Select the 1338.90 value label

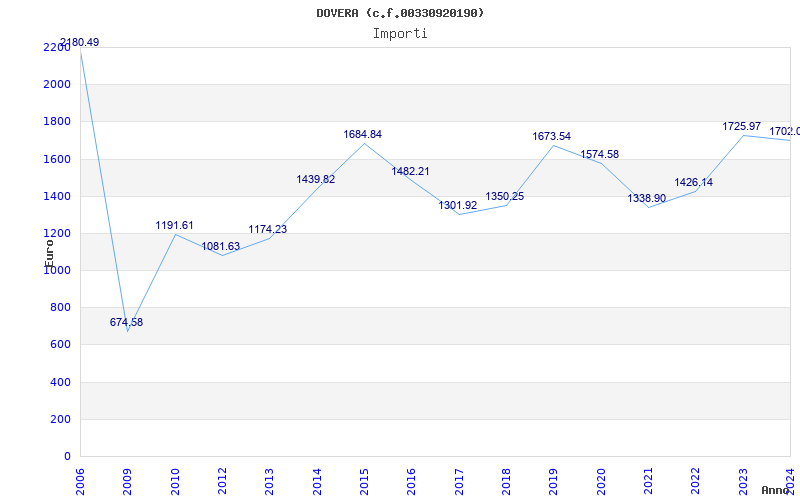(646, 198)
